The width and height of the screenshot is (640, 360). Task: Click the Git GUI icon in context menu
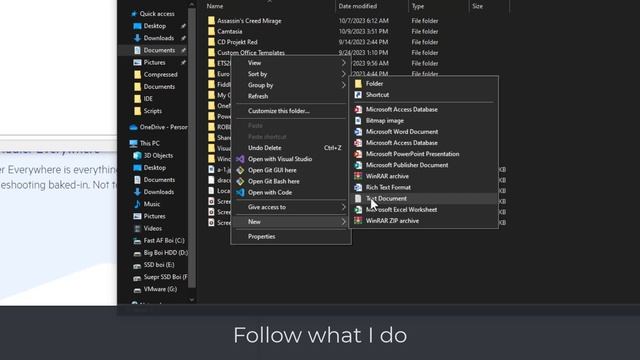pyautogui.click(x=240, y=170)
